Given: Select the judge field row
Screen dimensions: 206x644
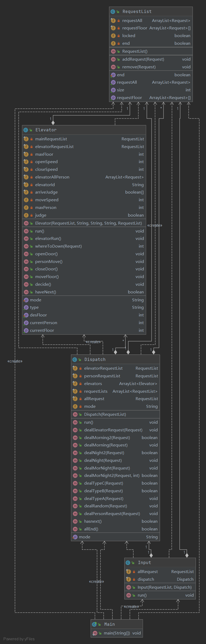Looking at the screenshot, I should coord(84,215).
